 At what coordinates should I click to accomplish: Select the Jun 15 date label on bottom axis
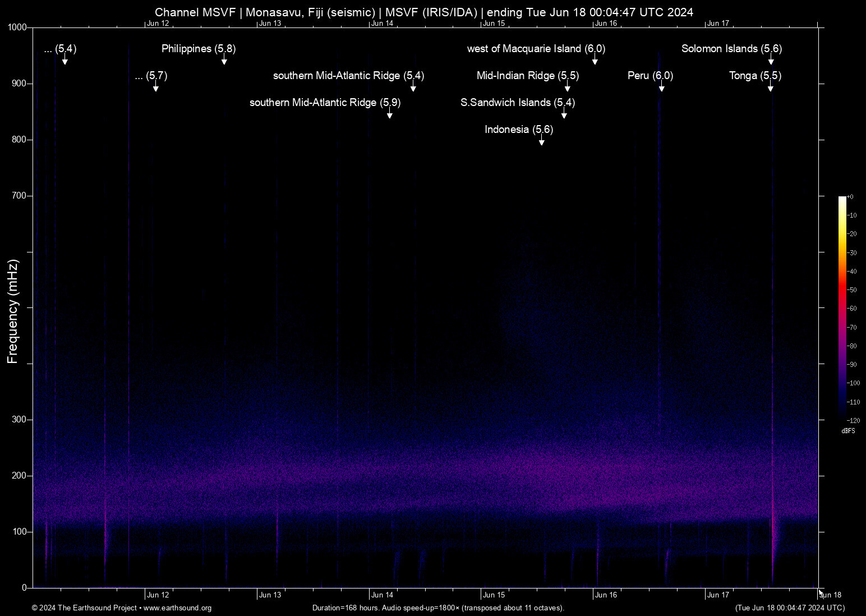point(495,595)
